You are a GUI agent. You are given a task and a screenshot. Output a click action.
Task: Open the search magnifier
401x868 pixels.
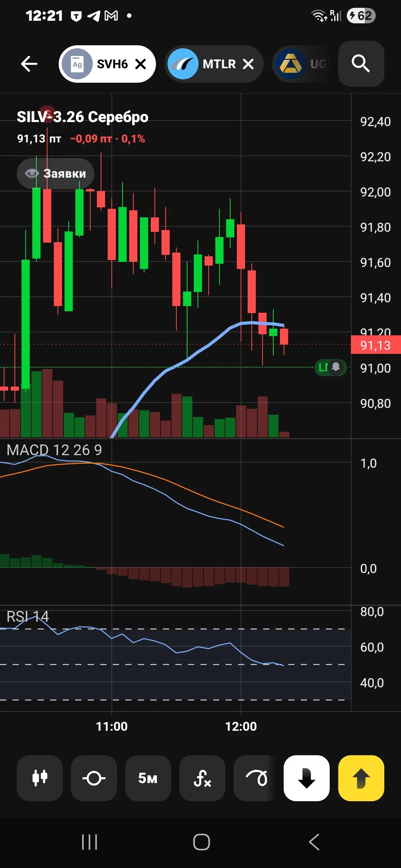pos(361,64)
